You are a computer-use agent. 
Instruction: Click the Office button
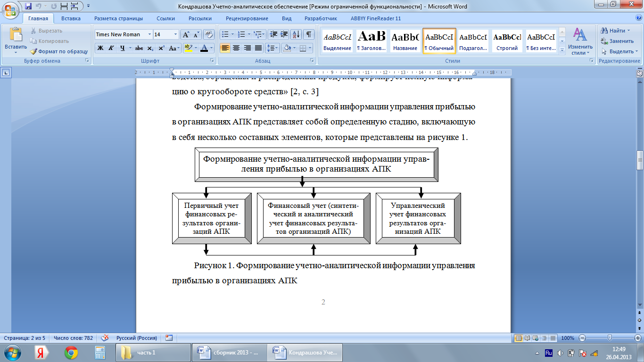[10, 10]
